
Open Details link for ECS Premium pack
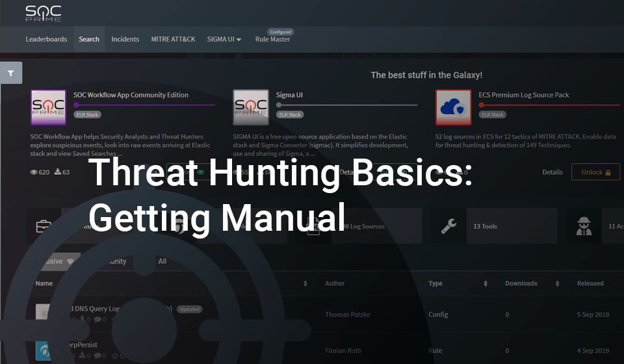point(552,172)
